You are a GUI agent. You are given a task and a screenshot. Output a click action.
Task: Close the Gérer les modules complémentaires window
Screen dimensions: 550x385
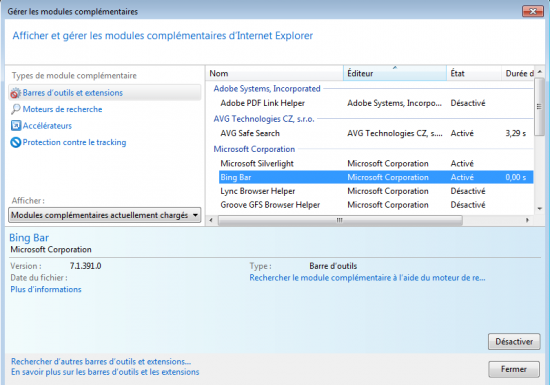pyautogui.click(x=533, y=11)
